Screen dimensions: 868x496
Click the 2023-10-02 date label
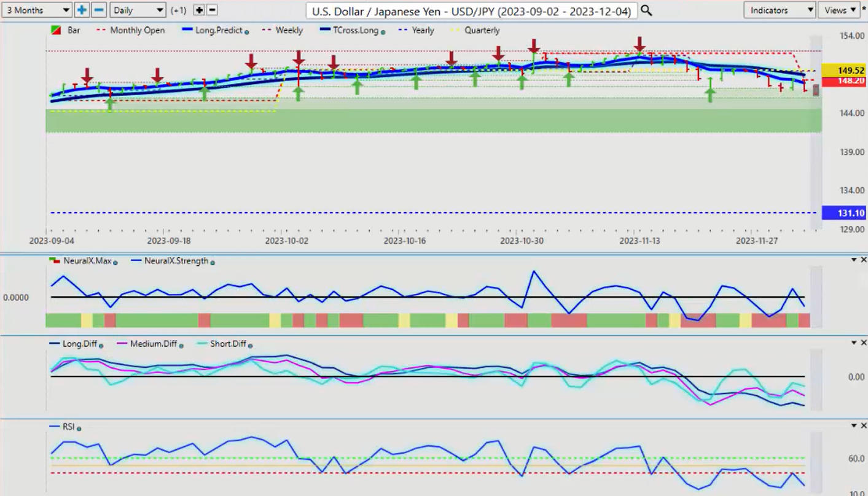click(x=287, y=241)
